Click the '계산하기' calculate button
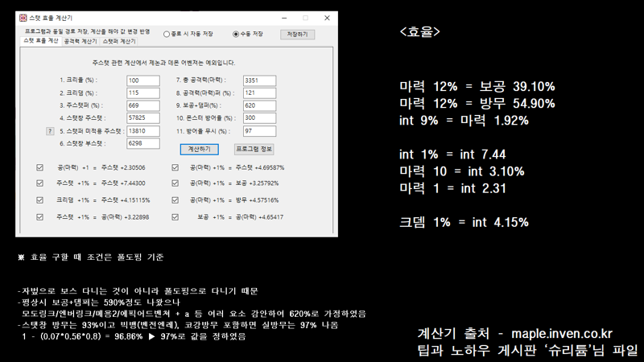 (199, 150)
